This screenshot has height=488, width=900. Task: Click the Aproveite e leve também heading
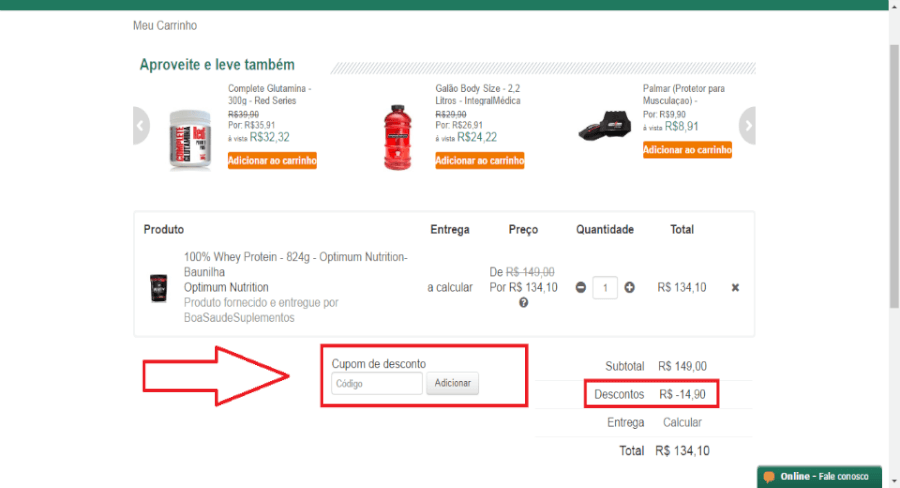coord(217,65)
